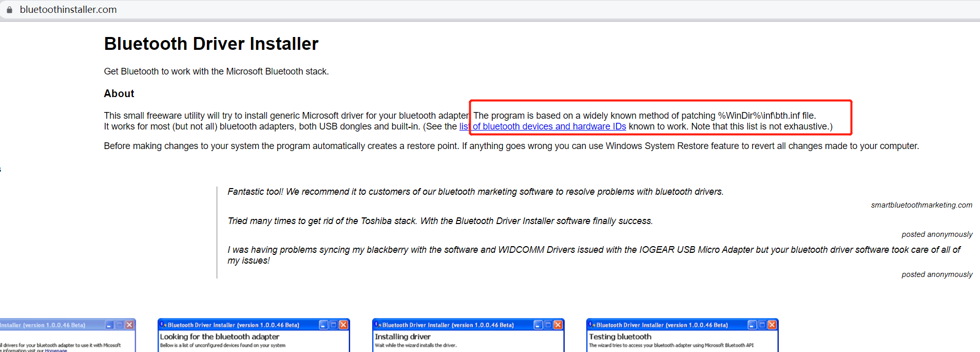Click the 'Tried many times to get rid of the Toshiba stack' quote
The image size is (980, 352).
440,221
